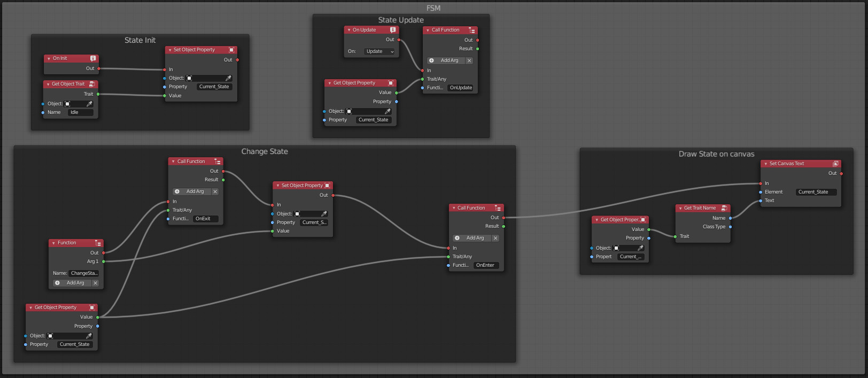This screenshot has height=378, width=868.
Task: Click the On Init node header icon
Action: point(93,58)
